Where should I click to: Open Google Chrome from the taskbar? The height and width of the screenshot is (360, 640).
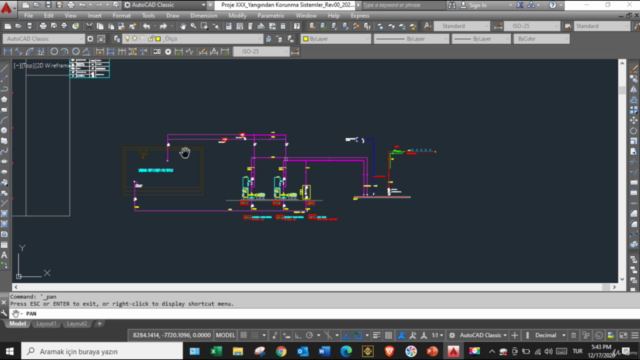[x=281, y=351]
